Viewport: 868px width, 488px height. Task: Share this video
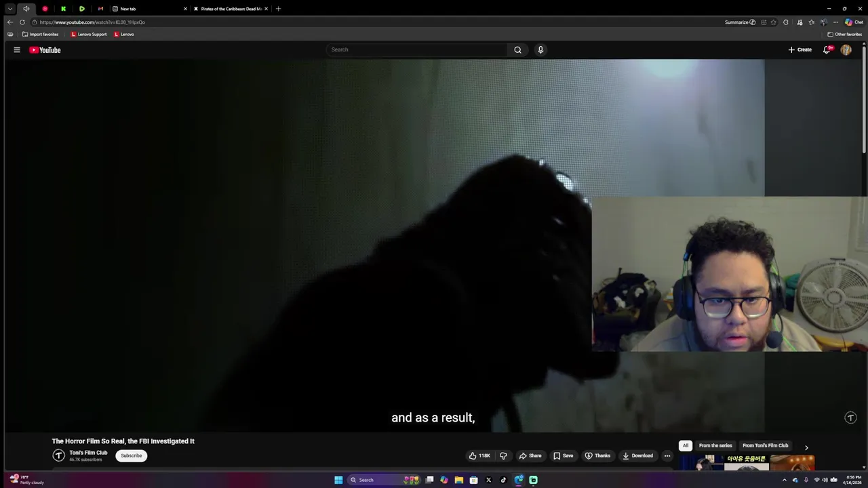(x=530, y=455)
